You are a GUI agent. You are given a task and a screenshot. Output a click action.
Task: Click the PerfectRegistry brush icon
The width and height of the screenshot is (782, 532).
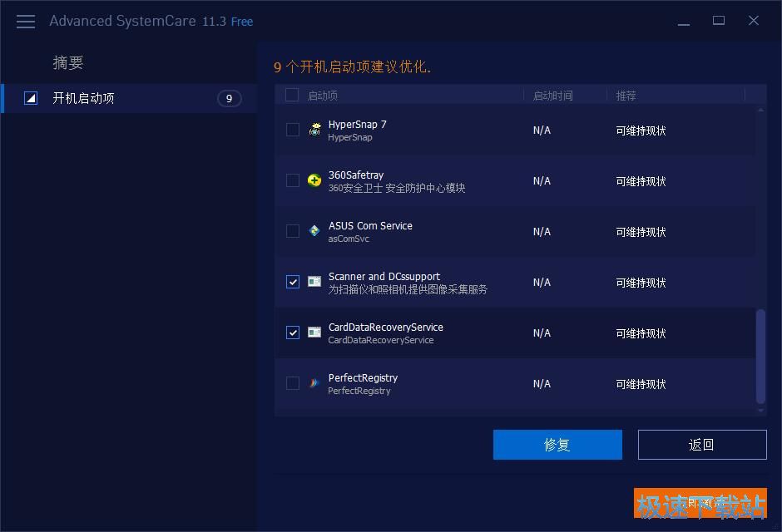coord(314,383)
